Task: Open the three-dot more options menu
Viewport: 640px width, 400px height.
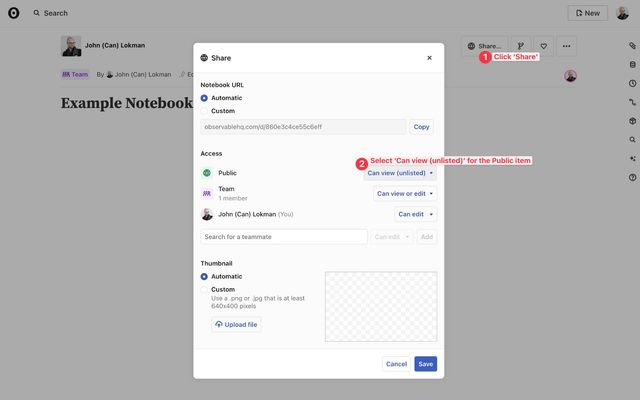Action: coord(567,46)
